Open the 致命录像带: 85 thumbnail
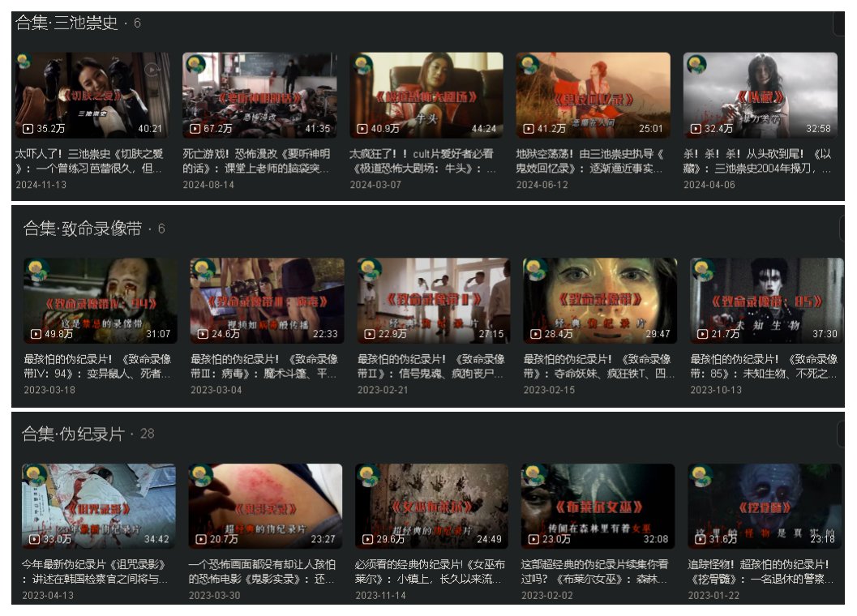 [x=767, y=301]
